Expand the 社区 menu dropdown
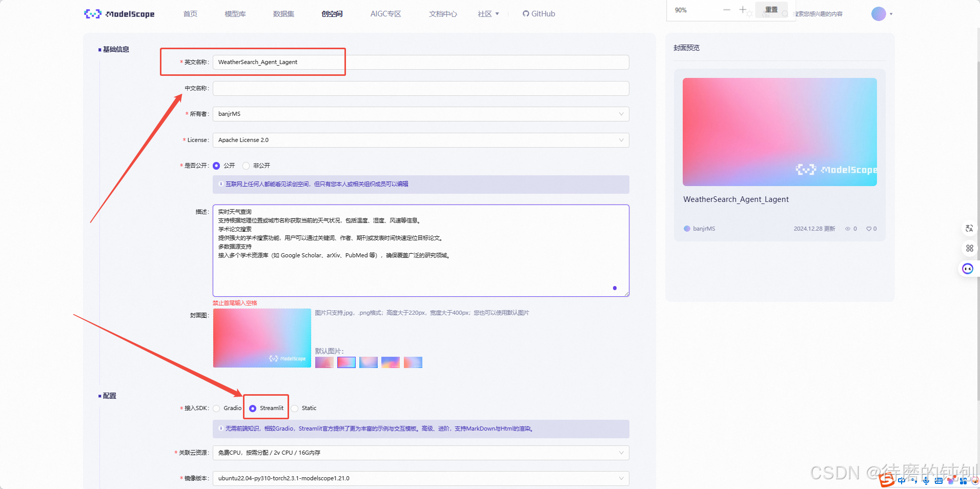 [488, 14]
